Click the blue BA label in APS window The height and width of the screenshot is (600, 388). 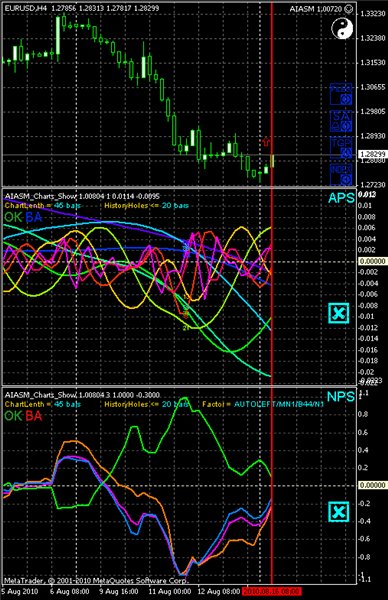(34, 217)
